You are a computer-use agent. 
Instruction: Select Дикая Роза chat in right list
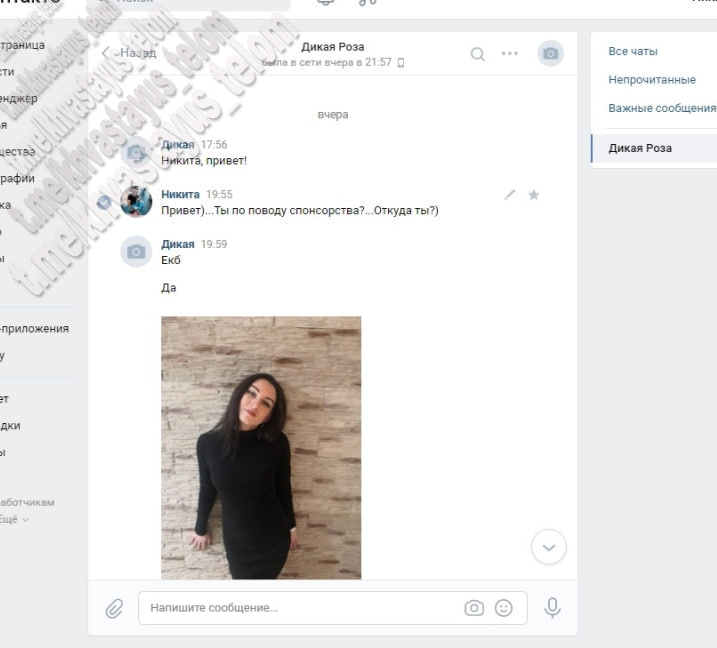click(x=654, y=148)
